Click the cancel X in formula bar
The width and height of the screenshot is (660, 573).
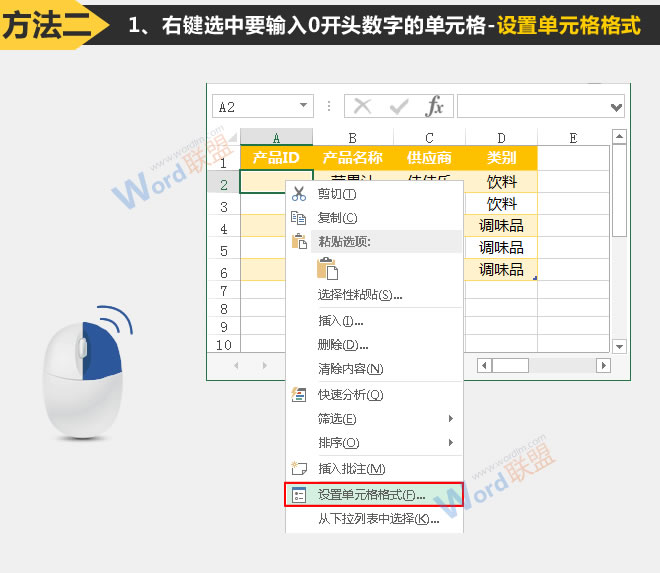[362, 106]
